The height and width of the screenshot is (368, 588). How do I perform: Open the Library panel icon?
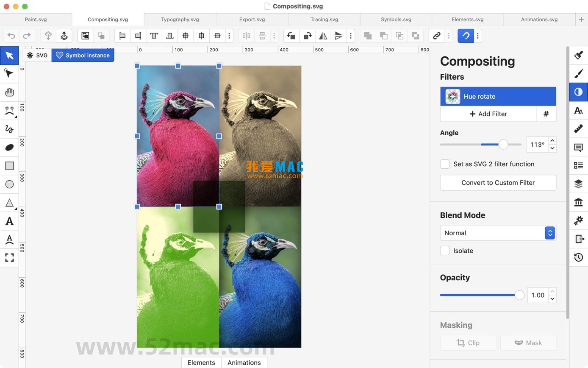(x=579, y=202)
